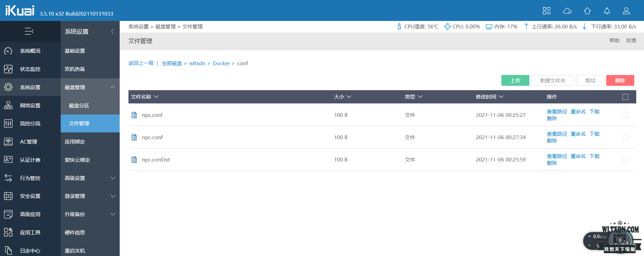
Task: Sort by 类型 column
Action: pyautogui.click(x=413, y=97)
